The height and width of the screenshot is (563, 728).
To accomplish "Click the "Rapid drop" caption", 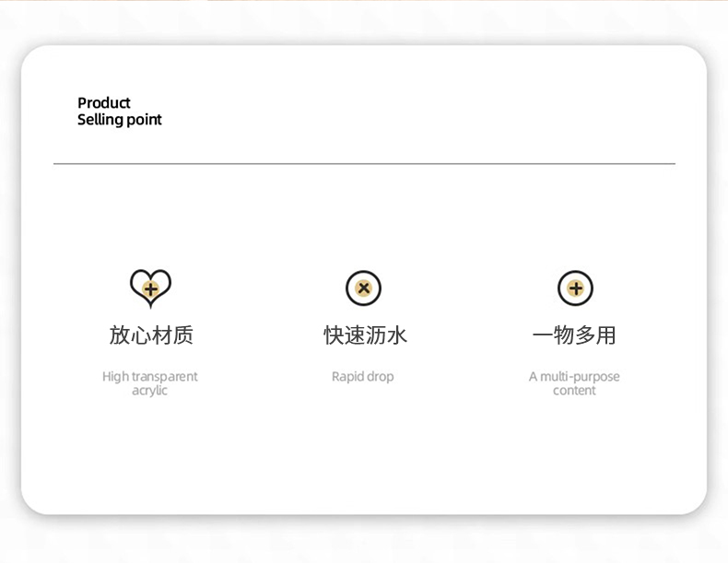I will (x=362, y=377).
